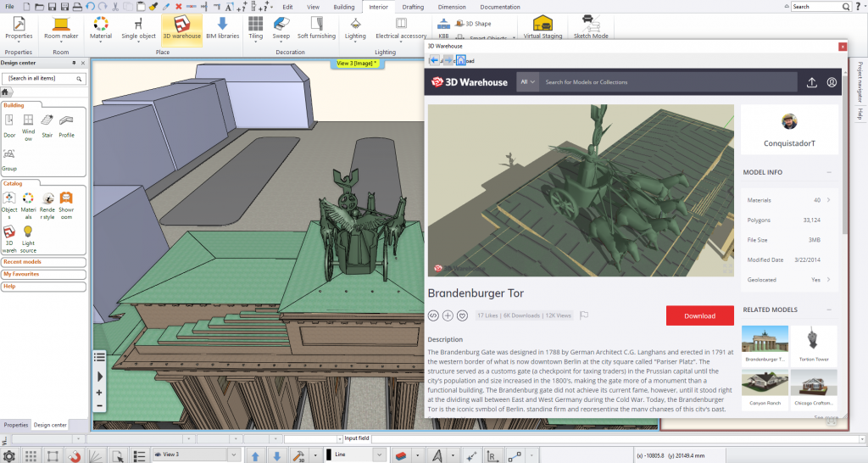Expand Materials details in Model Info
868x463 pixels.
[x=829, y=200]
